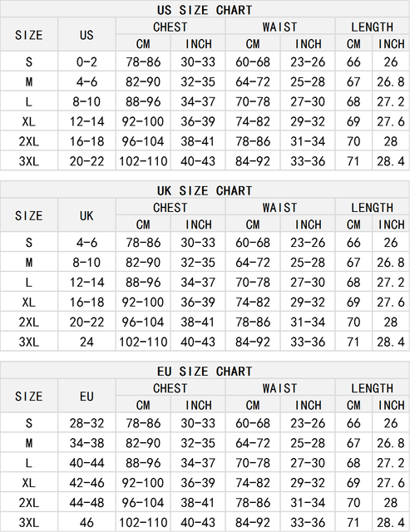Select the 3XL row in US chart

point(205,160)
